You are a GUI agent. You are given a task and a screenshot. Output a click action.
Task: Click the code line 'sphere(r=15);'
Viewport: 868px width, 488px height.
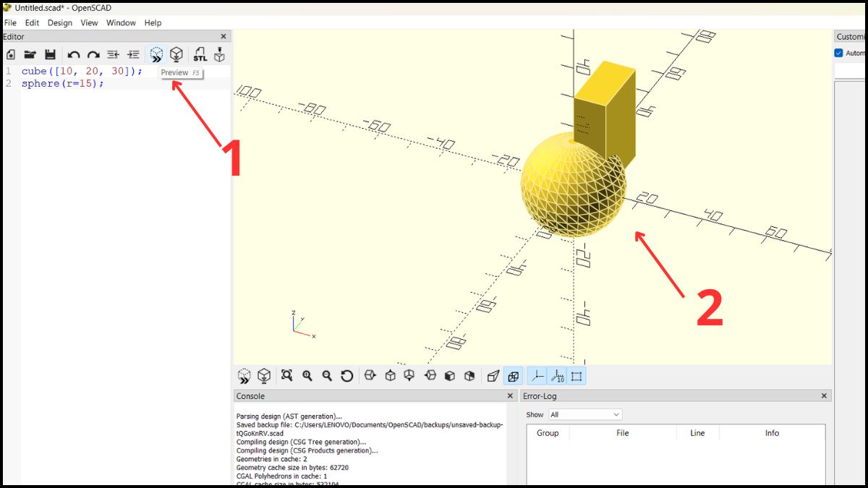click(63, 83)
